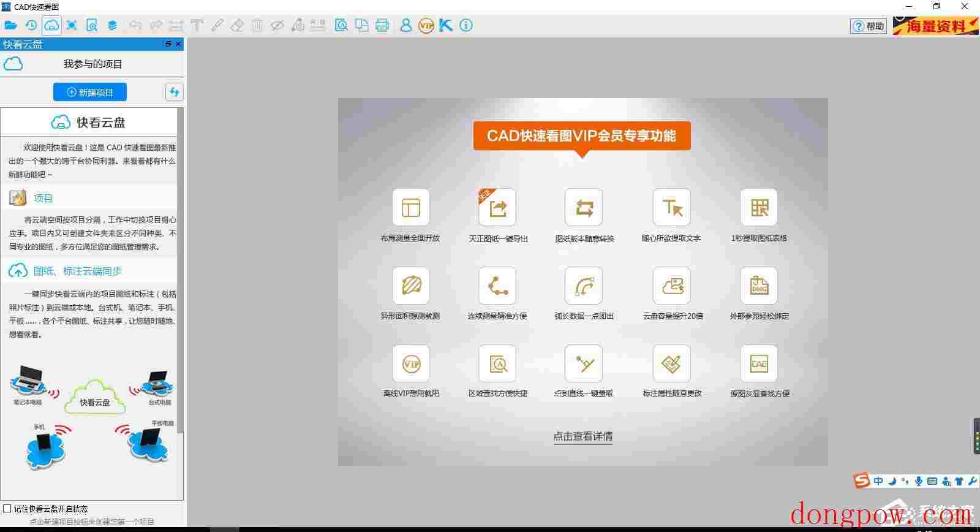Click the printer icon
Image resolution: width=980 pixels, height=532 pixels.
(x=382, y=25)
